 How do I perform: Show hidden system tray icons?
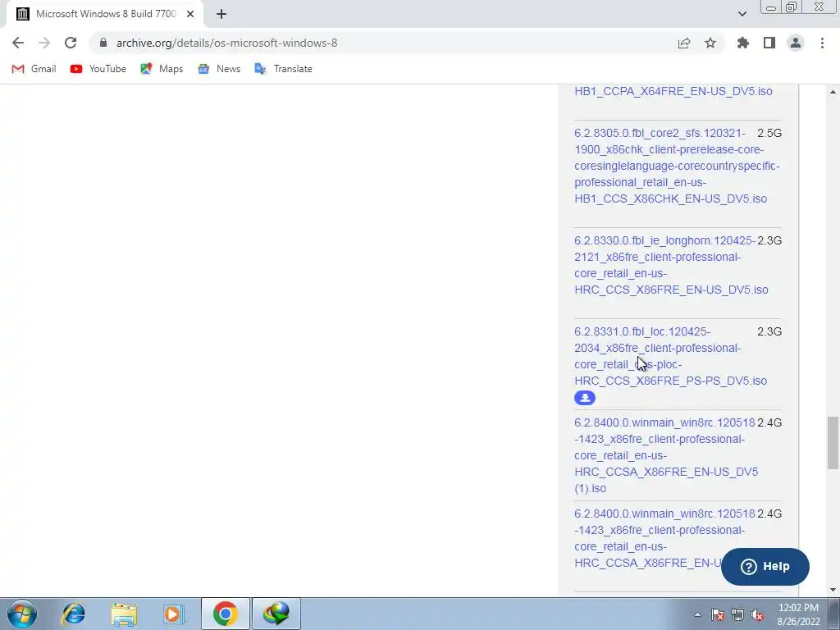tap(697, 614)
